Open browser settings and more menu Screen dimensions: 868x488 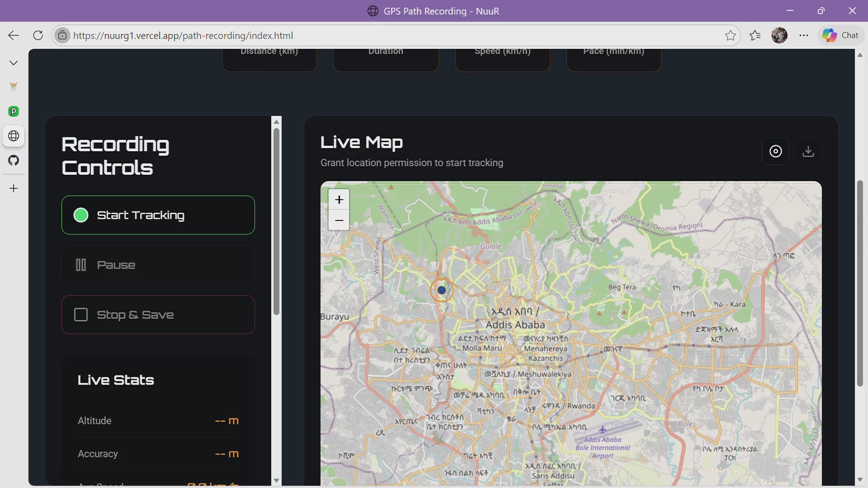[x=804, y=35]
